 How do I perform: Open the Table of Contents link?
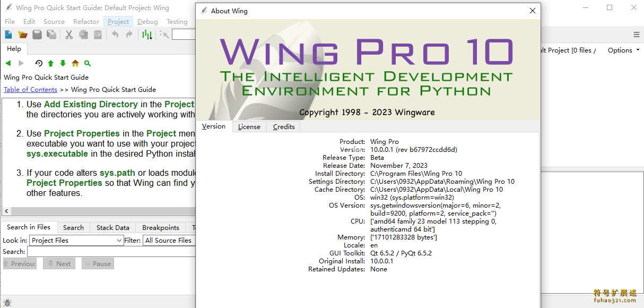pyautogui.click(x=30, y=89)
